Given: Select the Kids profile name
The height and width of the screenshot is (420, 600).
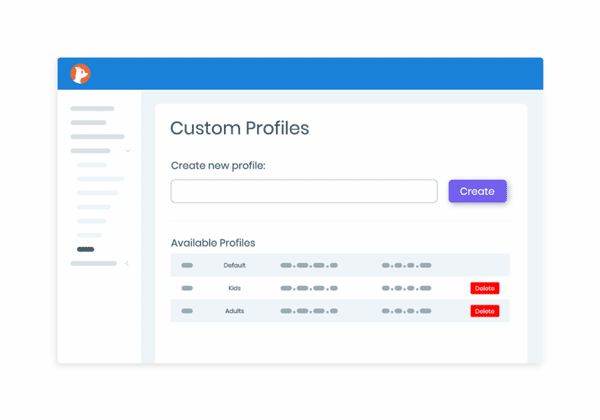Looking at the screenshot, I should point(235,288).
